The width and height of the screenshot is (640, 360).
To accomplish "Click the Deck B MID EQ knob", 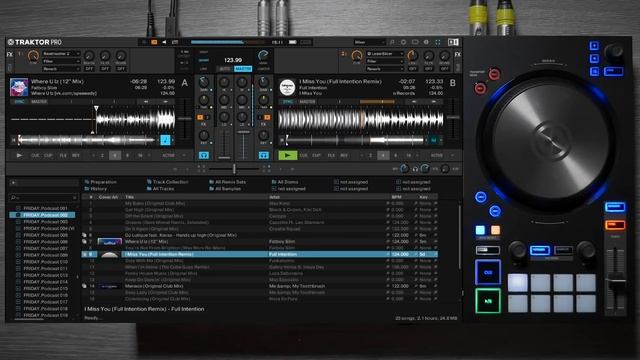I will click(242, 99).
